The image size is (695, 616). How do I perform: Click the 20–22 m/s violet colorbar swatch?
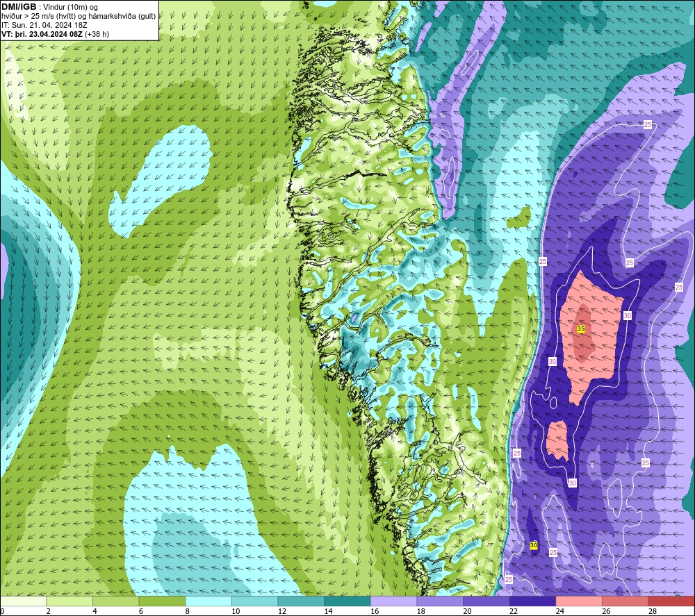tap(486, 601)
